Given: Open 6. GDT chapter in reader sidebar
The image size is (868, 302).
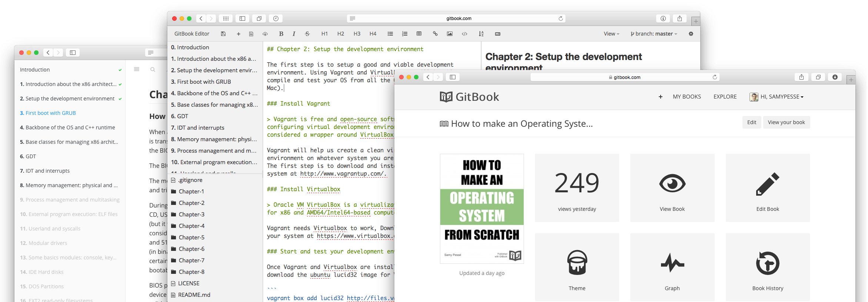Looking at the screenshot, I should point(28,156).
